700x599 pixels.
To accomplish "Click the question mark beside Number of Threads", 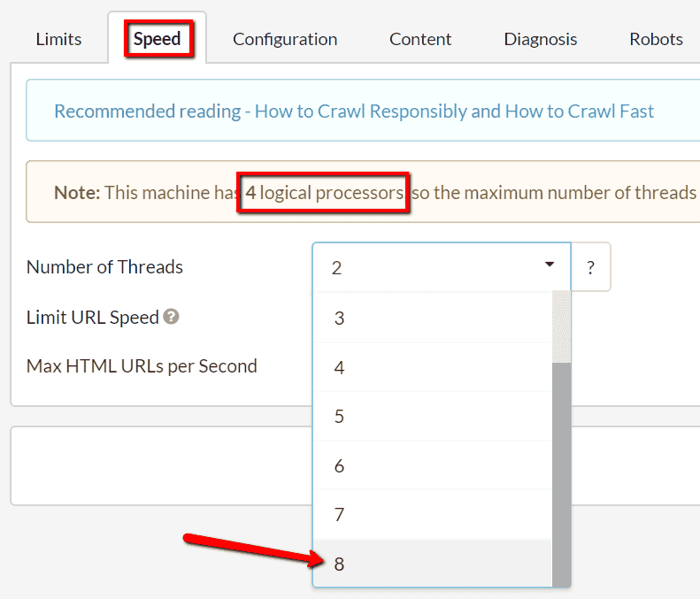I will [590, 267].
